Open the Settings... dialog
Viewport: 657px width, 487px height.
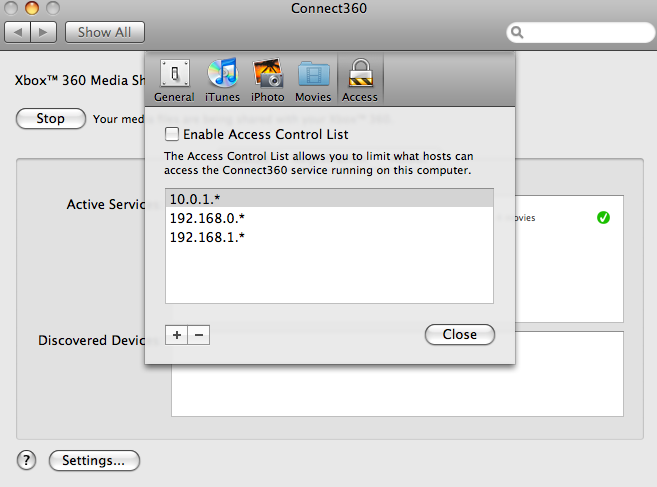94,461
